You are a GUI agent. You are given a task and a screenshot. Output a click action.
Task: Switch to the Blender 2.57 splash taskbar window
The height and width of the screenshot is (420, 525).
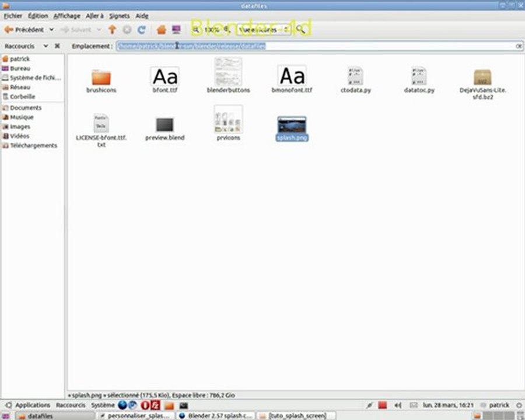[216, 416]
